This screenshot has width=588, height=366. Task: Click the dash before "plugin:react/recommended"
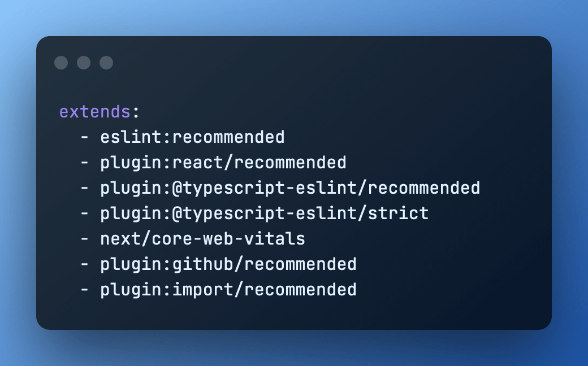click(85, 163)
